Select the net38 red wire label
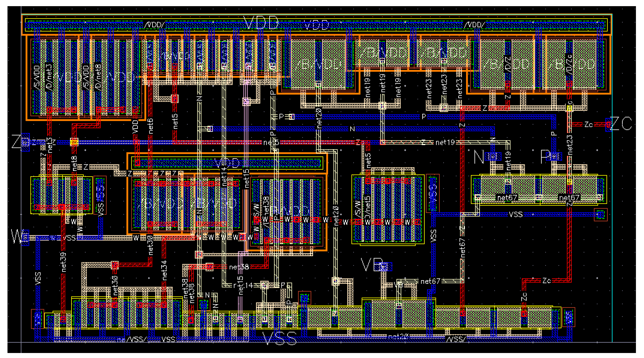This screenshot has height=358, width=644. (239, 267)
